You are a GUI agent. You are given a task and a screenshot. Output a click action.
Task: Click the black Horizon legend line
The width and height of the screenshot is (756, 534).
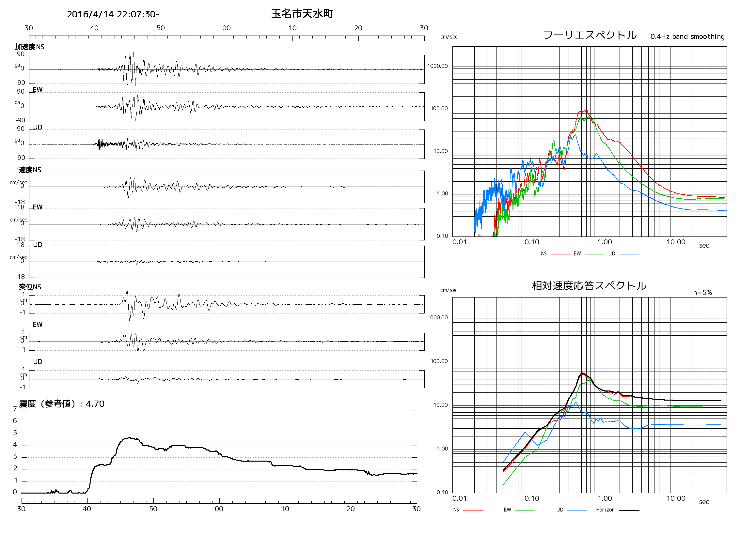[x=629, y=510]
